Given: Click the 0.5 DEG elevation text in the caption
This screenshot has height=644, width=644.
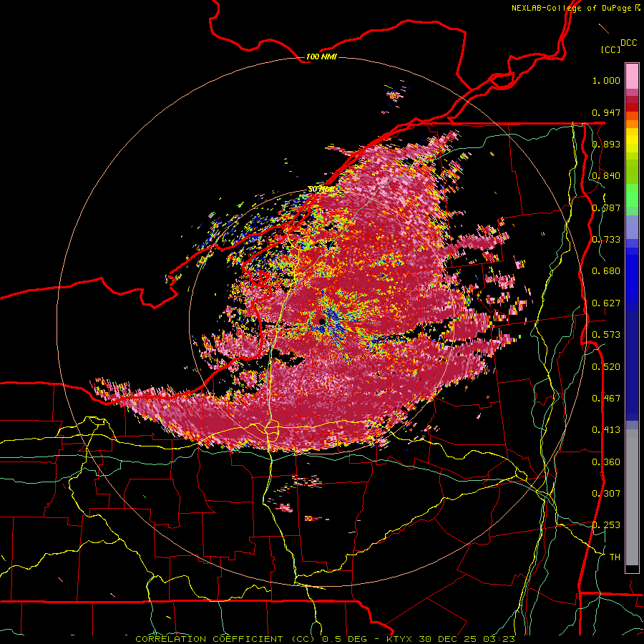Looking at the screenshot, I should (343, 639).
